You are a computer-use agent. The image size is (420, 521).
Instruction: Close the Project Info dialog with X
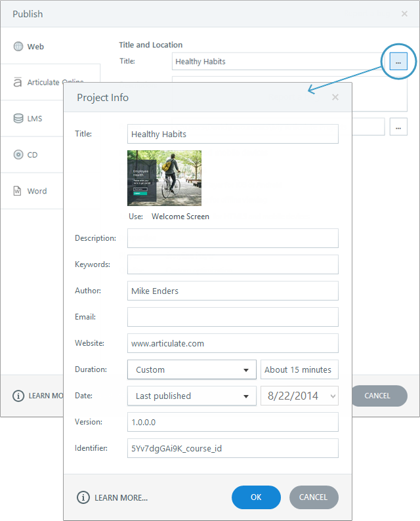coord(335,97)
